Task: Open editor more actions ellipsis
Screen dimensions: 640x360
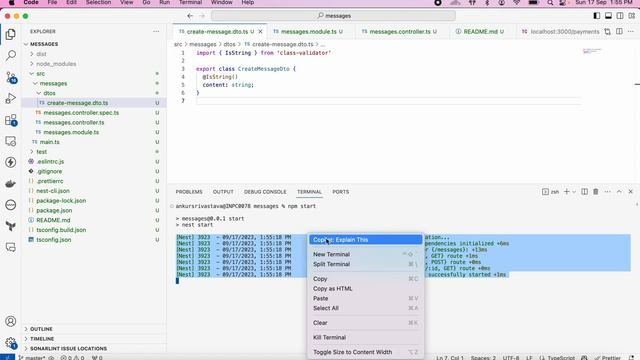Action: (631, 31)
